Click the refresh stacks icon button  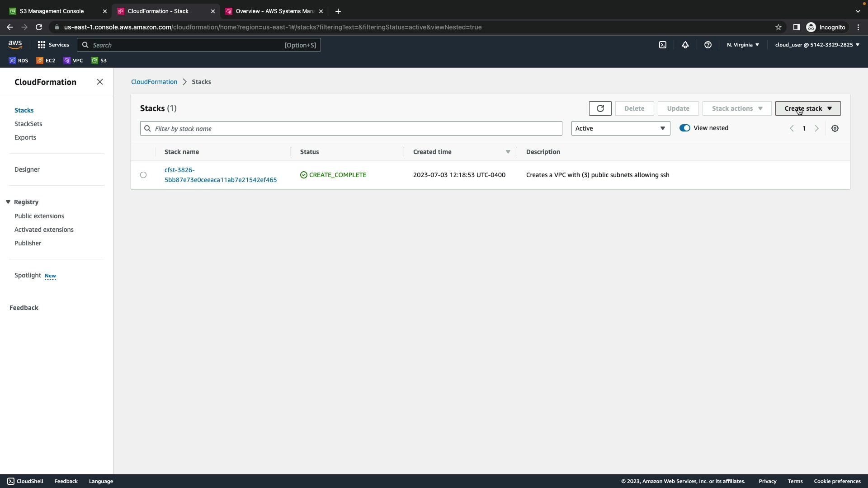coord(600,108)
